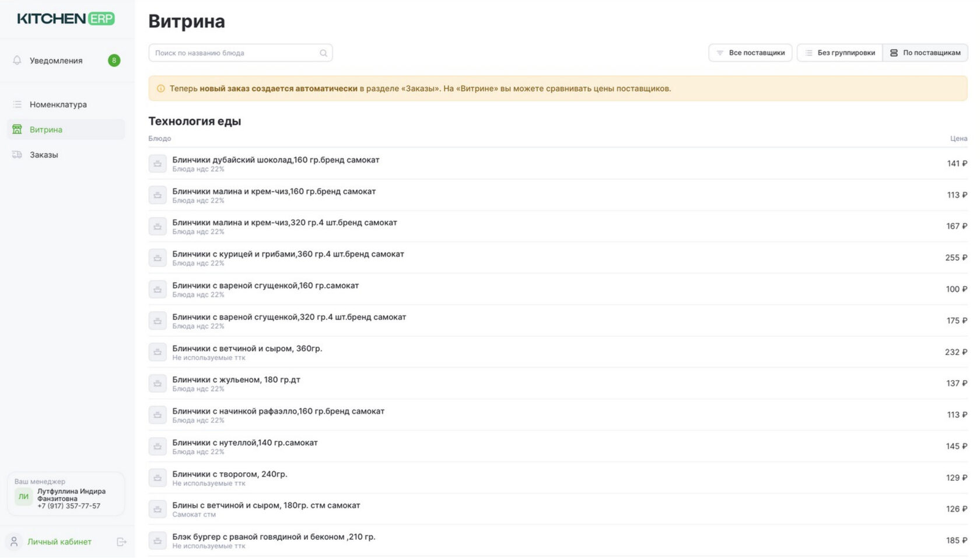The image size is (980, 558).
Task: Switch to Без группировки view
Action: (840, 53)
